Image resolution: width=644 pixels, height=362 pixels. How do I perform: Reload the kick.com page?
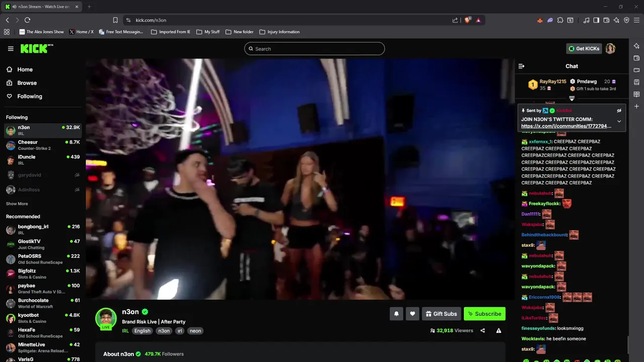click(27, 20)
